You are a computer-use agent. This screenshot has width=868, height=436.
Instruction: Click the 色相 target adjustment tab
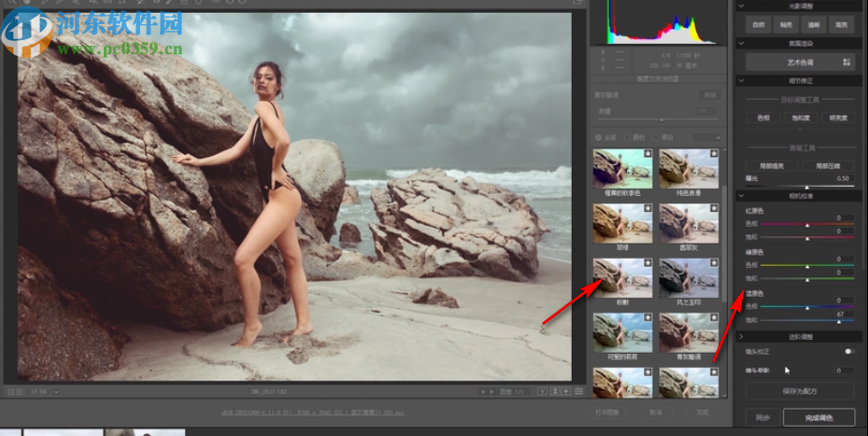click(x=763, y=118)
